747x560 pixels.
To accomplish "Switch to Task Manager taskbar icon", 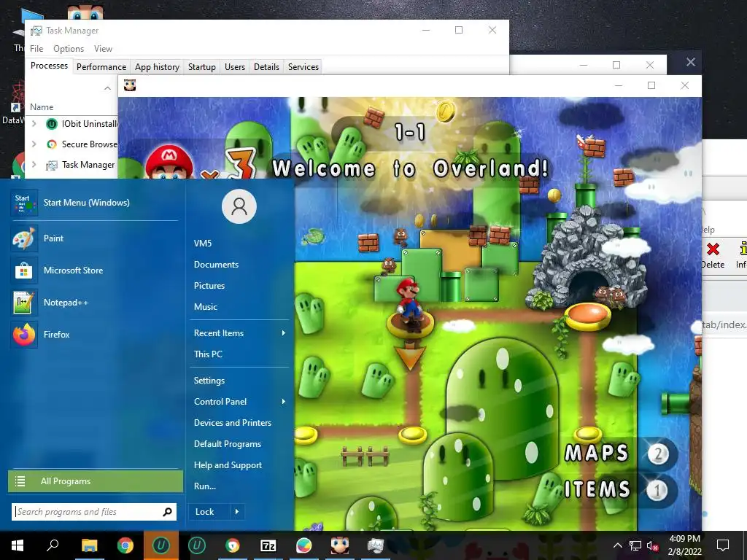I will tap(376, 545).
